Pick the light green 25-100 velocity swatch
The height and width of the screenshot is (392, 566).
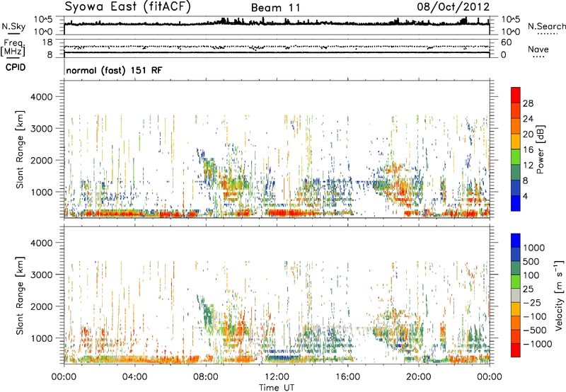click(x=516, y=282)
